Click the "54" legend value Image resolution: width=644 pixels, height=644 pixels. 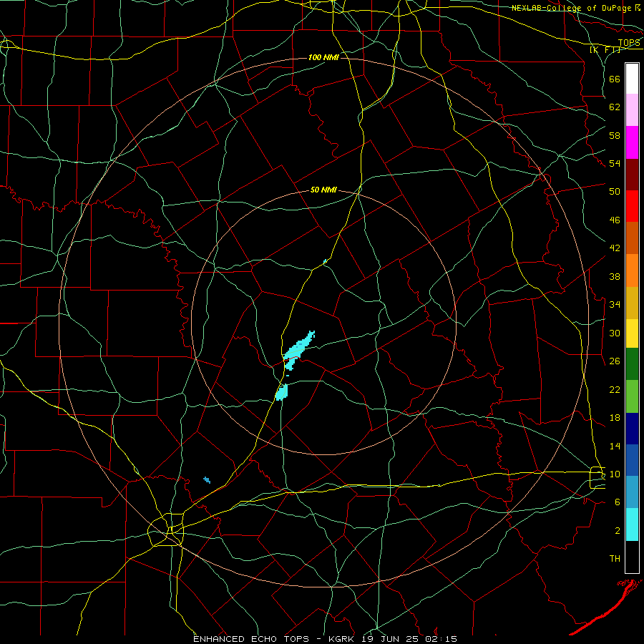[x=615, y=164]
